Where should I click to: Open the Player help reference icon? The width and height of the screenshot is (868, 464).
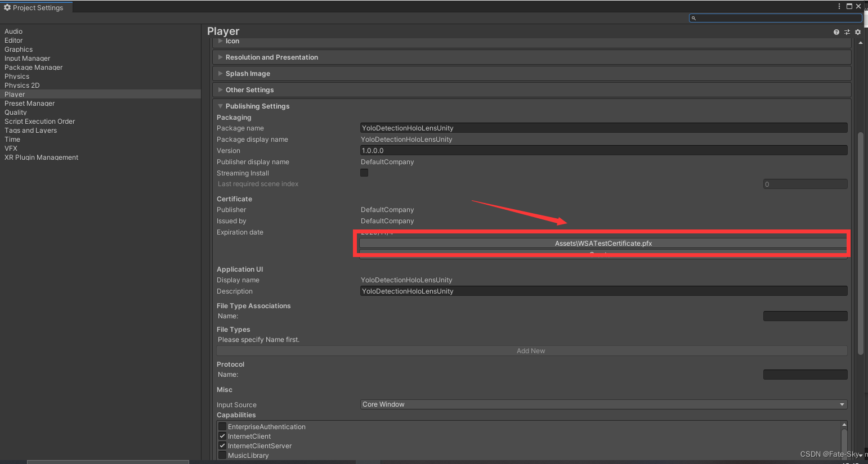[x=836, y=32]
